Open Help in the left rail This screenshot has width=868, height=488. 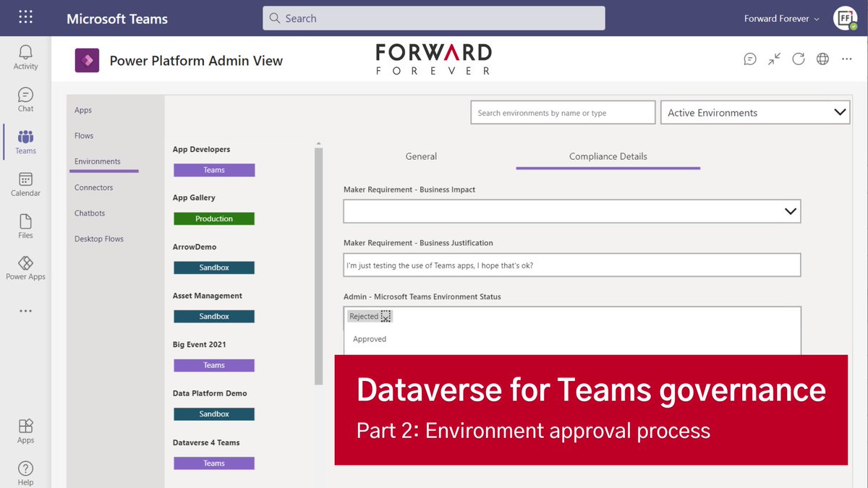pos(25,474)
